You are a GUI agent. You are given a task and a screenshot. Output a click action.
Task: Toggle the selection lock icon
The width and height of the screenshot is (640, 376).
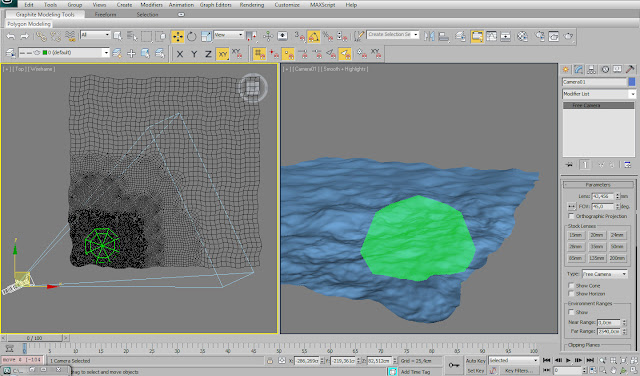tap(270, 360)
